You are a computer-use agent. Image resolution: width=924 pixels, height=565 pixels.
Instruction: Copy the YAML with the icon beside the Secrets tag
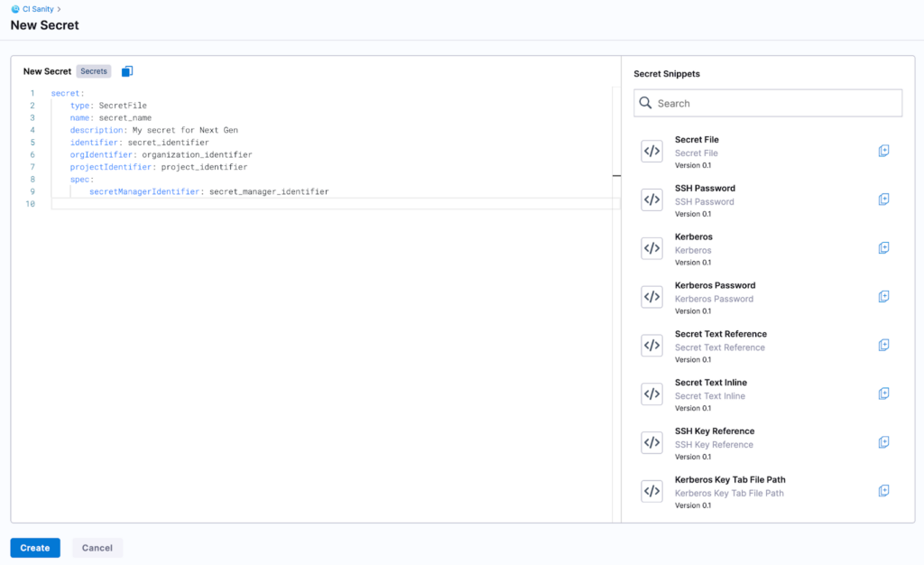pos(127,71)
